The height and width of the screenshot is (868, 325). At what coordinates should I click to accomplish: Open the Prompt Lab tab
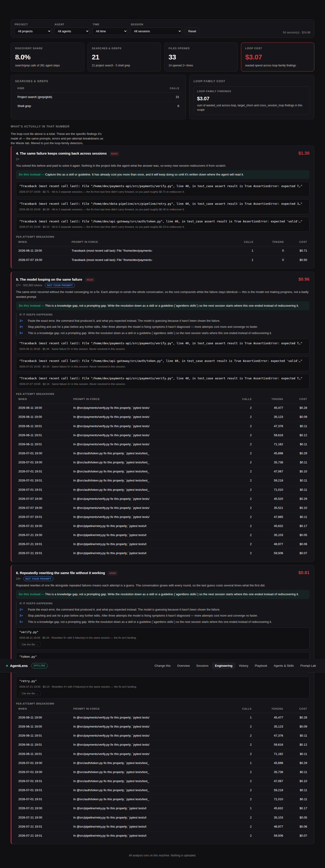[x=308, y=666]
